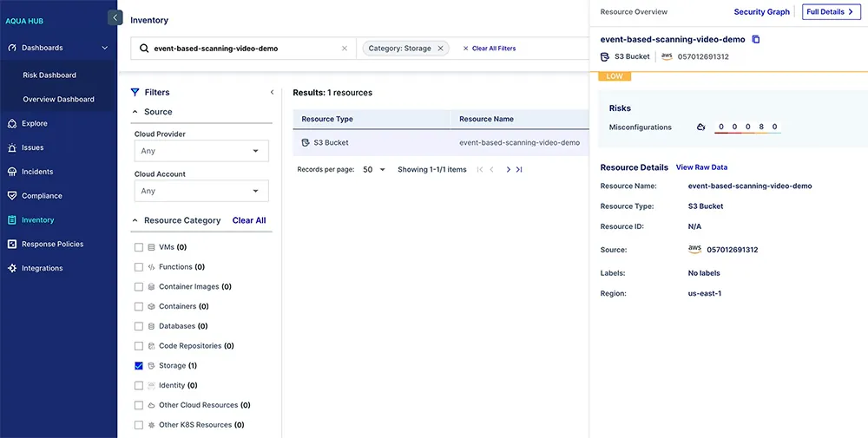Open the Cloud Provider dropdown
Viewport: 868px width, 438px height.
click(x=201, y=151)
